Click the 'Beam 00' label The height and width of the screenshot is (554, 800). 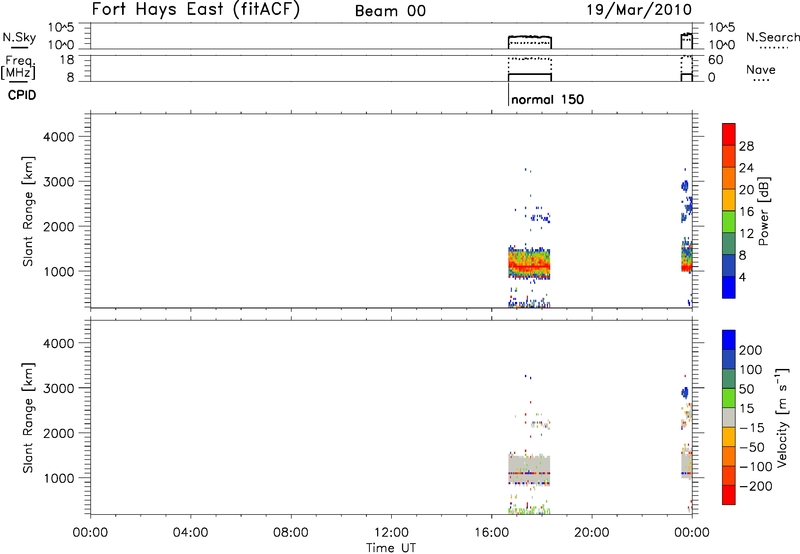point(390,11)
